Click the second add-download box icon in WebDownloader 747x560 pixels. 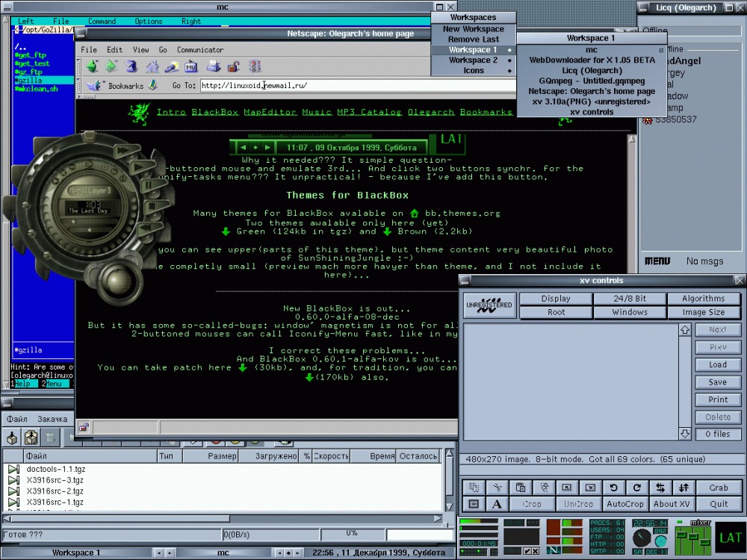[31, 437]
